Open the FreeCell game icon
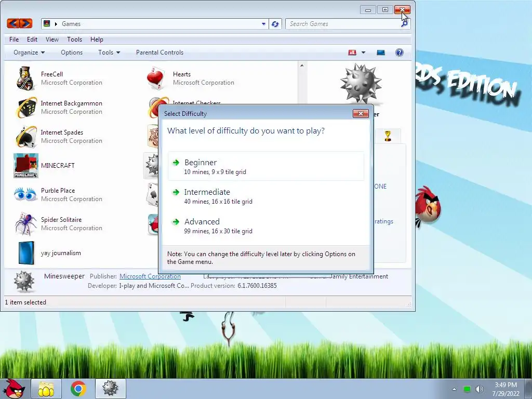The width and height of the screenshot is (532, 399). pos(25,78)
